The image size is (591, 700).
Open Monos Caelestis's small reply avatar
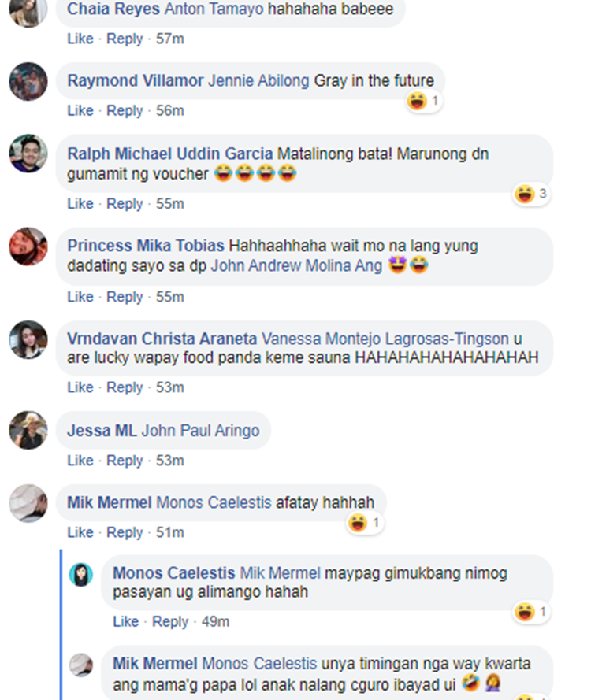tap(81, 575)
